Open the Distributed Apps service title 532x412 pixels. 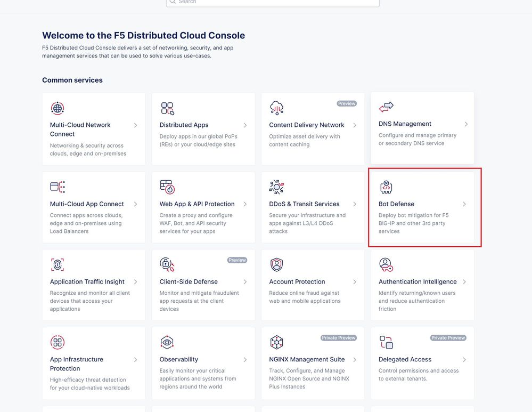184,125
